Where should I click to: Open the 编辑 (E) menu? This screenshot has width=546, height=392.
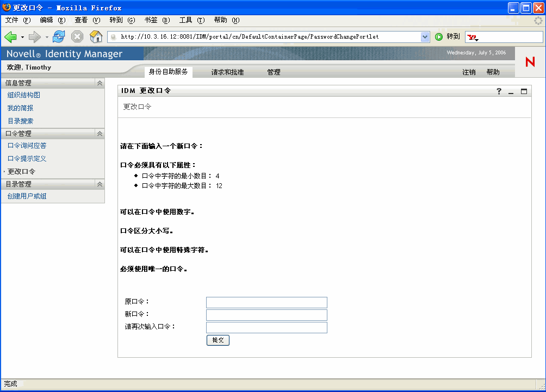(x=53, y=20)
